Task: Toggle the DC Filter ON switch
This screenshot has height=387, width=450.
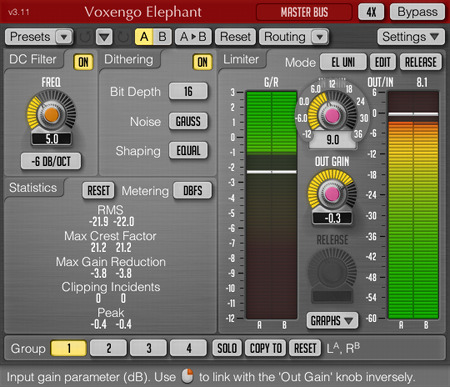Action: [x=83, y=62]
